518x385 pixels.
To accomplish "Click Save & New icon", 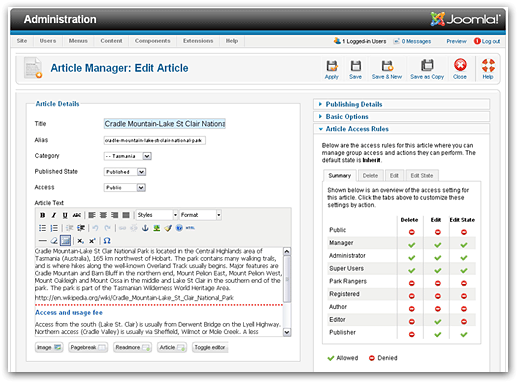I will [387, 69].
